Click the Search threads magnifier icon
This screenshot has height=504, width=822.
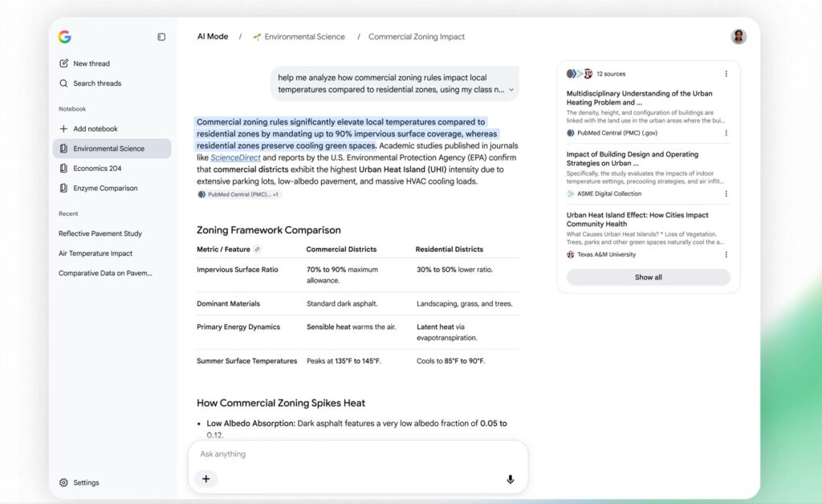click(63, 83)
